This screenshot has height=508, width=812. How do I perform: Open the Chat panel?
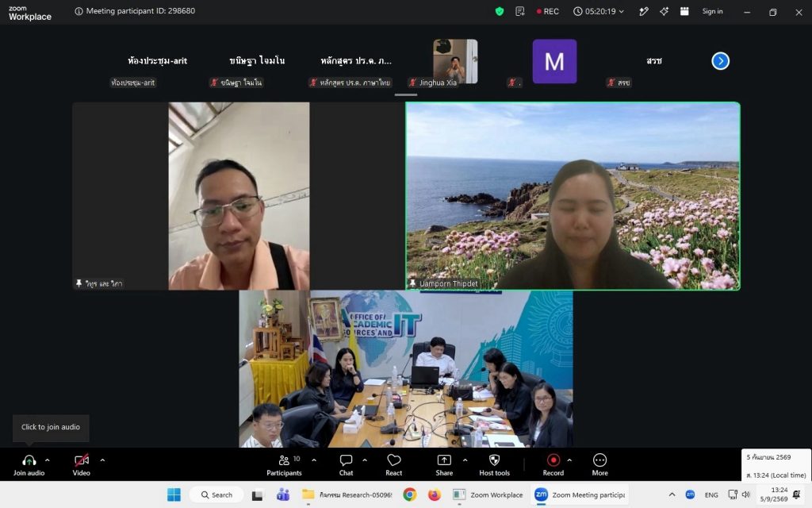tap(346, 465)
